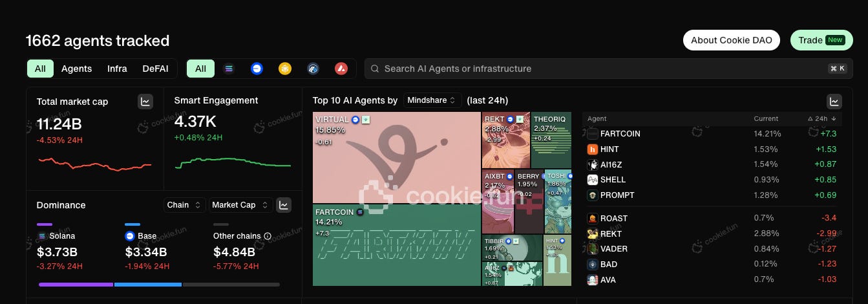Open the AIXBT treemap tile
This screenshot has height=304, width=868.
[x=498, y=201]
